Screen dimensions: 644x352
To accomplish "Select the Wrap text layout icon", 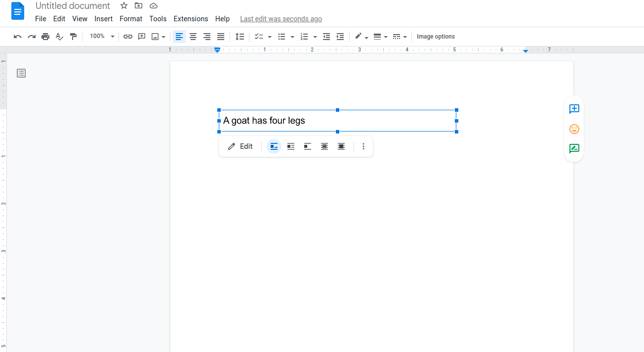I will pyautogui.click(x=290, y=146).
